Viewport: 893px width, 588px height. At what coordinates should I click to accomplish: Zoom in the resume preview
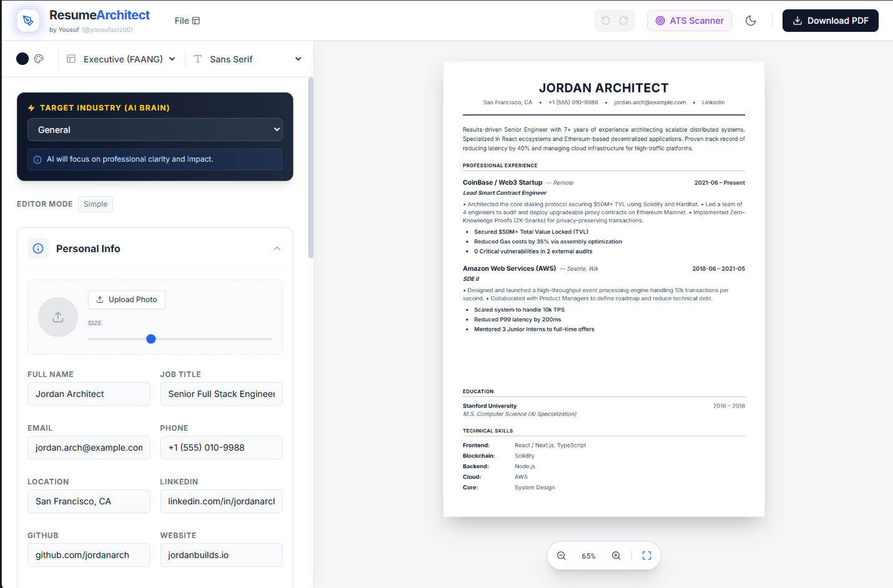(616, 556)
